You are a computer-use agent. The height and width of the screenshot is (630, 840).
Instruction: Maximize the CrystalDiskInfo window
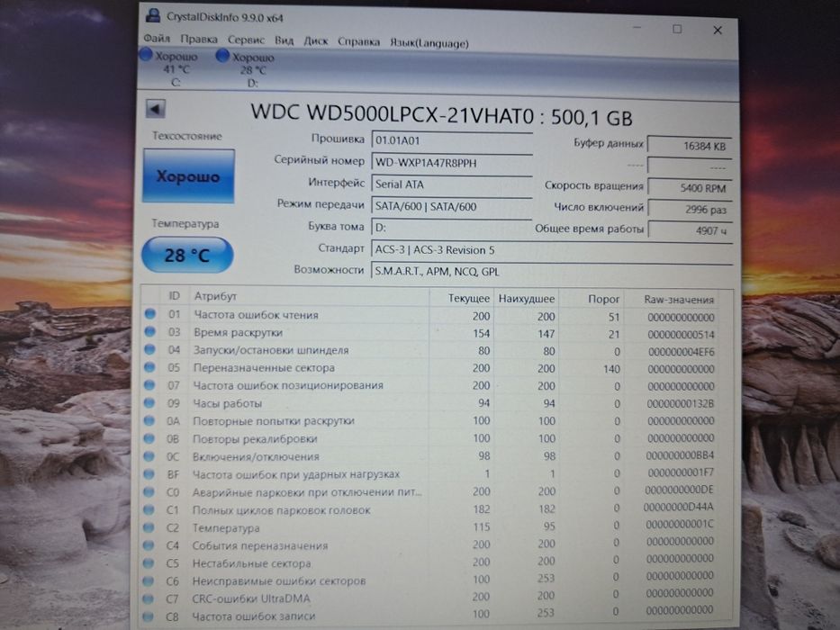(x=677, y=29)
